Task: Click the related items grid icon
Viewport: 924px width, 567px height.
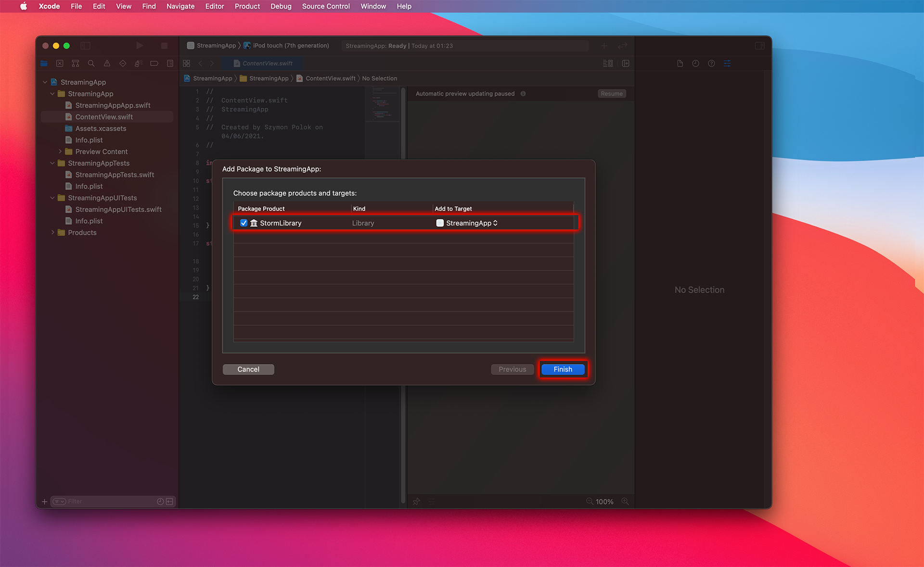Action: tap(187, 63)
